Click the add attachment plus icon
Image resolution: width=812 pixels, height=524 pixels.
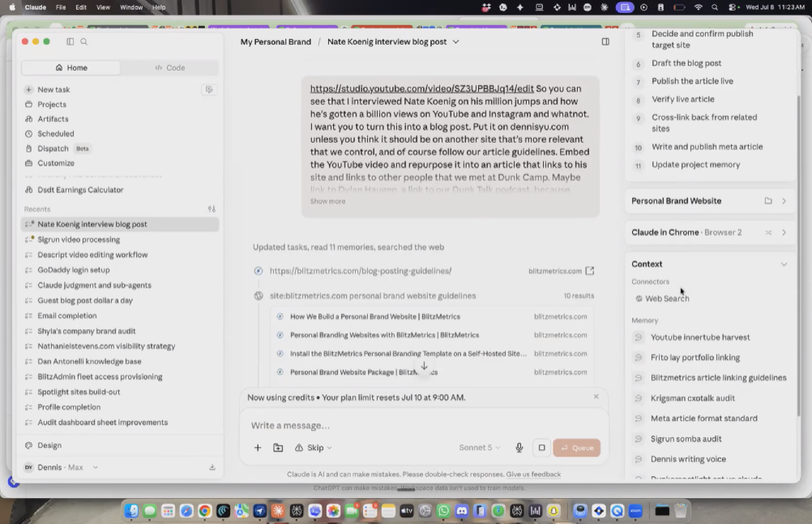(x=258, y=448)
